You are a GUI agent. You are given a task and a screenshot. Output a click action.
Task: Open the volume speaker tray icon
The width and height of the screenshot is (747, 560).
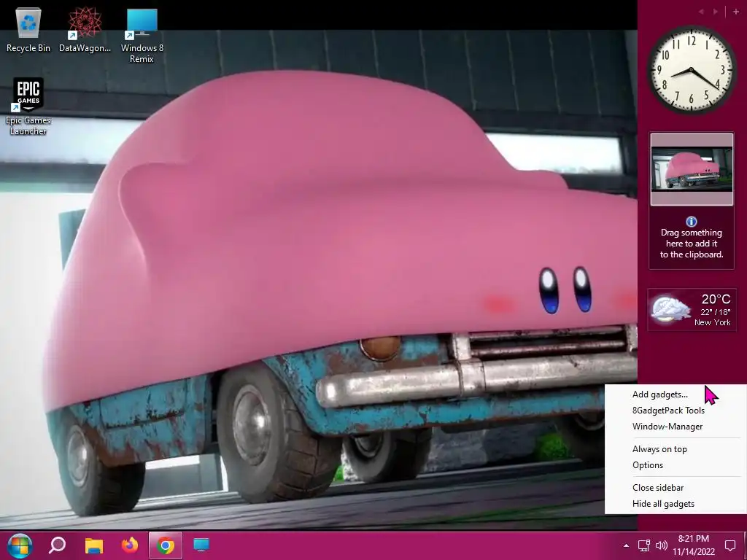pos(661,545)
